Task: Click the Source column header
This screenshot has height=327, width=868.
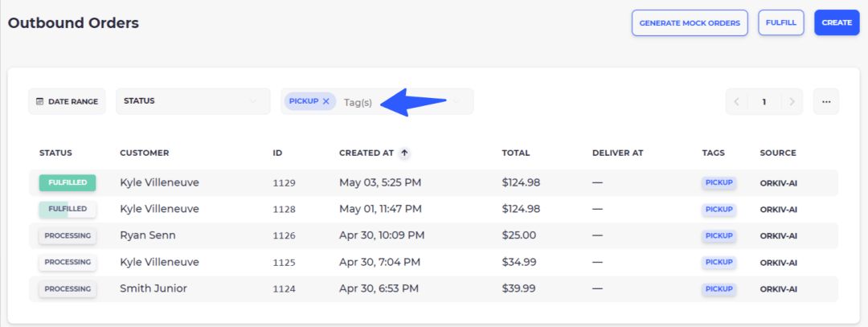Action: [x=778, y=153]
